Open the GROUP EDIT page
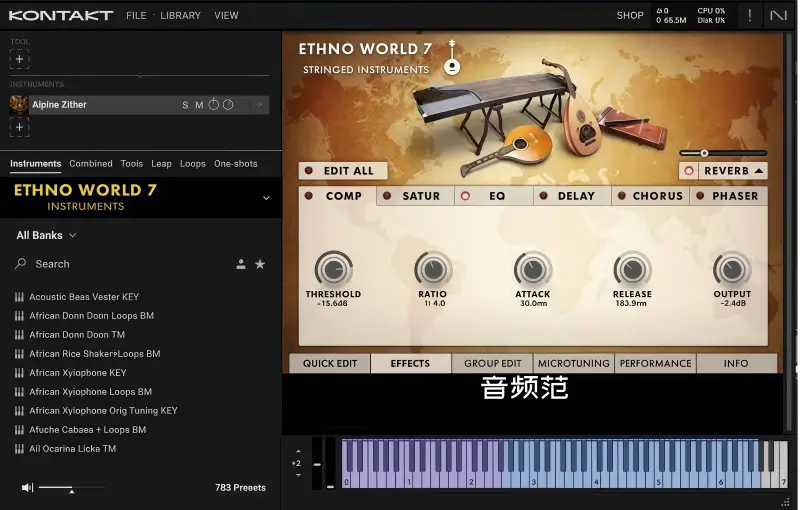This screenshot has height=510, width=800. [x=492, y=364]
